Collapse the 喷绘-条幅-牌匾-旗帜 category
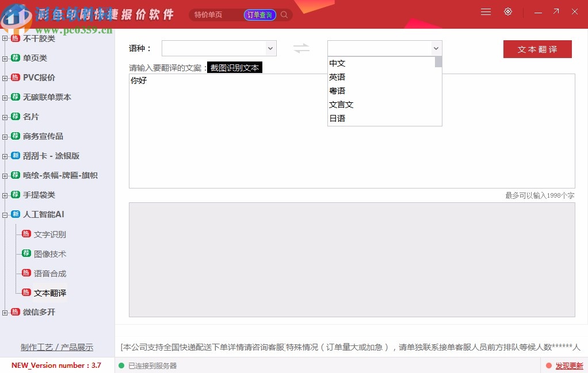Screen dimensions: 588x373 coord(5,175)
